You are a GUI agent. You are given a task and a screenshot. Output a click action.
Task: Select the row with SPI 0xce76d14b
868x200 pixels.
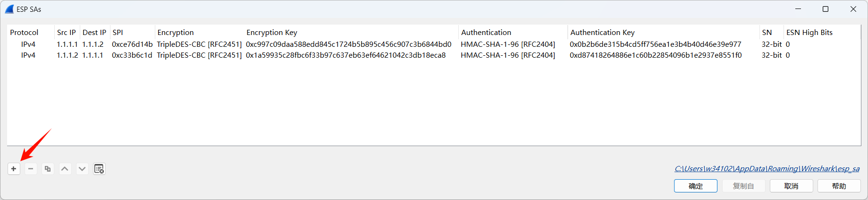(x=132, y=44)
